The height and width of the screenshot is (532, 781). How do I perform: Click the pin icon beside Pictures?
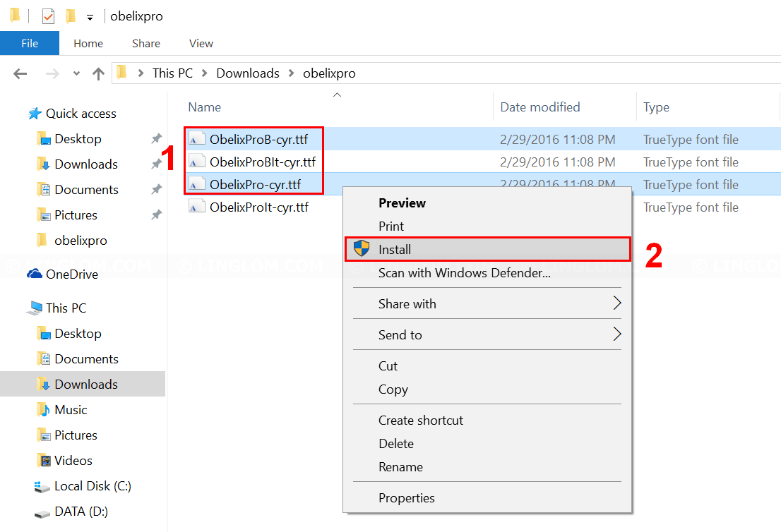pyautogui.click(x=157, y=215)
